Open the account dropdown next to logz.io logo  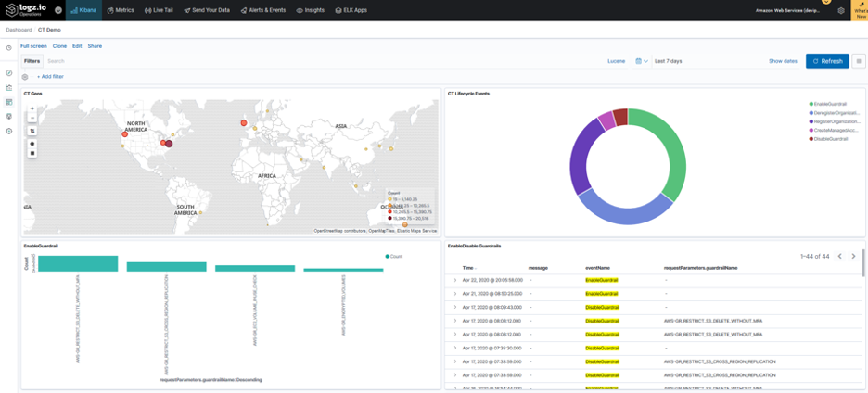tap(58, 10)
